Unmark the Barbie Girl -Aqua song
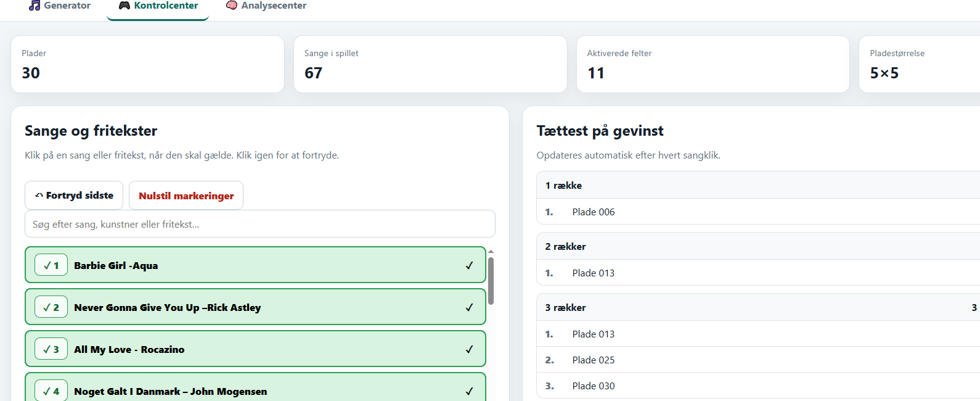This screenshot has height=401, width=980. coord(255,265)
